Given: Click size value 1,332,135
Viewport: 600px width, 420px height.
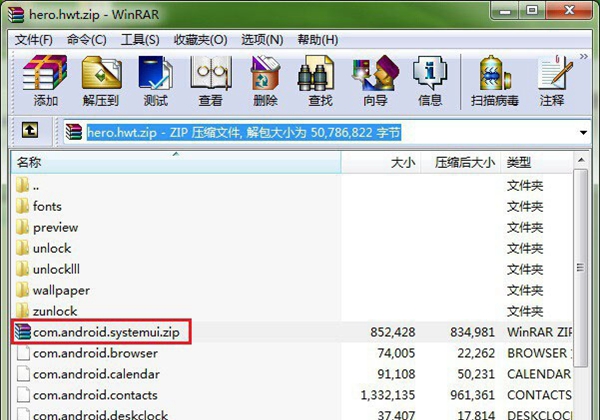Looking at the screenshot, I should click(x=388, y=395).
